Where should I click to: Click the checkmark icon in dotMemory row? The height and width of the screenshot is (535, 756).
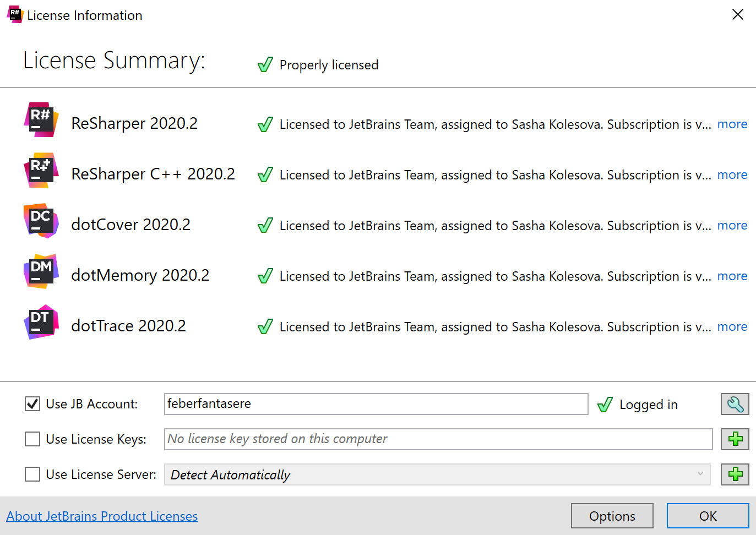265,276
